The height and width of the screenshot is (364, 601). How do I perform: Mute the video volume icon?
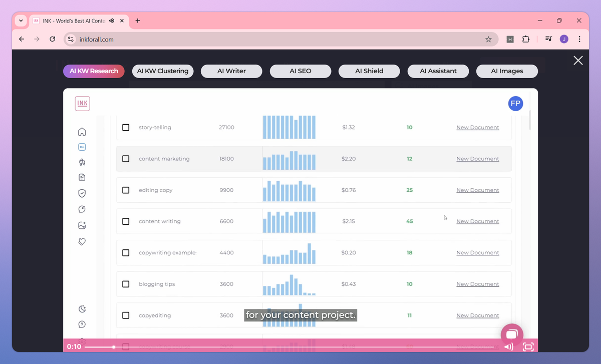[x=509, y=346]
